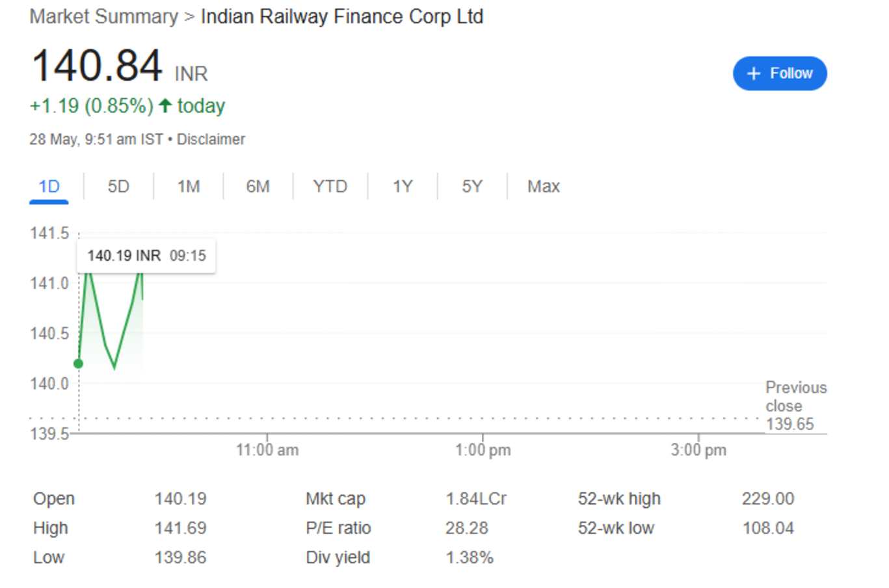
Task: Show the Max chart history
Action: (x=543, y=186)
